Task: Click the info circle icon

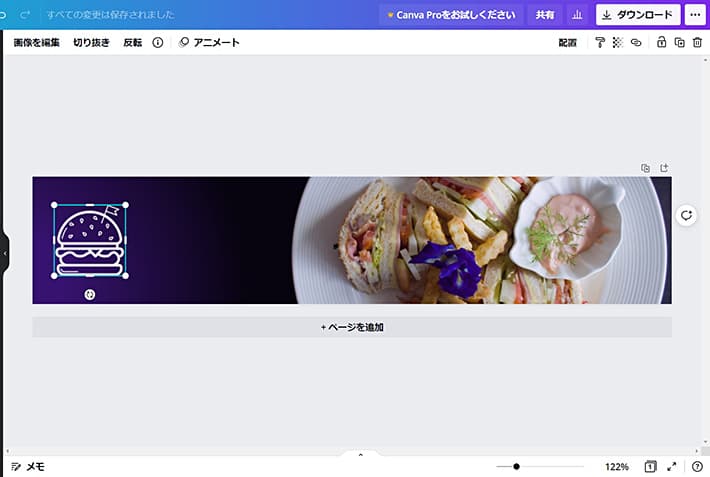Action: (x=158, y=43)
